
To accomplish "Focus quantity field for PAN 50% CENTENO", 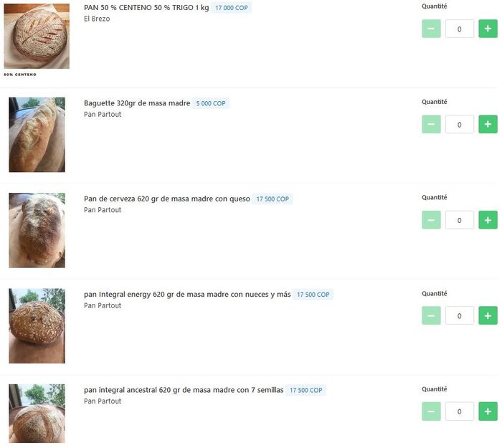I will 460,29.
